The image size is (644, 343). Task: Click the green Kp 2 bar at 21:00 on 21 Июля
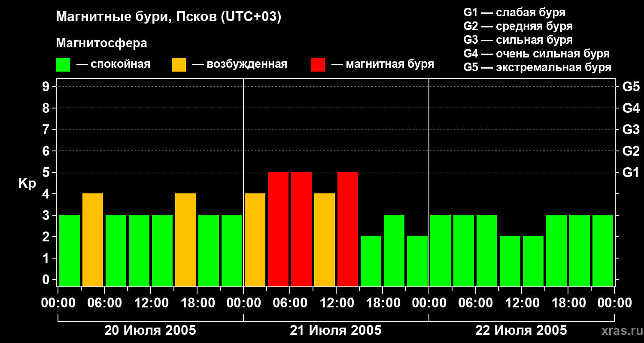pyautogui.click(x=417, y=261)
